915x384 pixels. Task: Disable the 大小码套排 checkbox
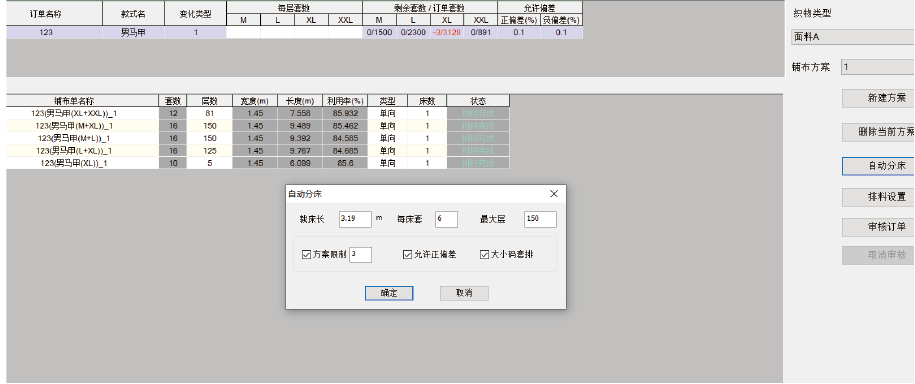pyautogui.click(x=484, y=254)
